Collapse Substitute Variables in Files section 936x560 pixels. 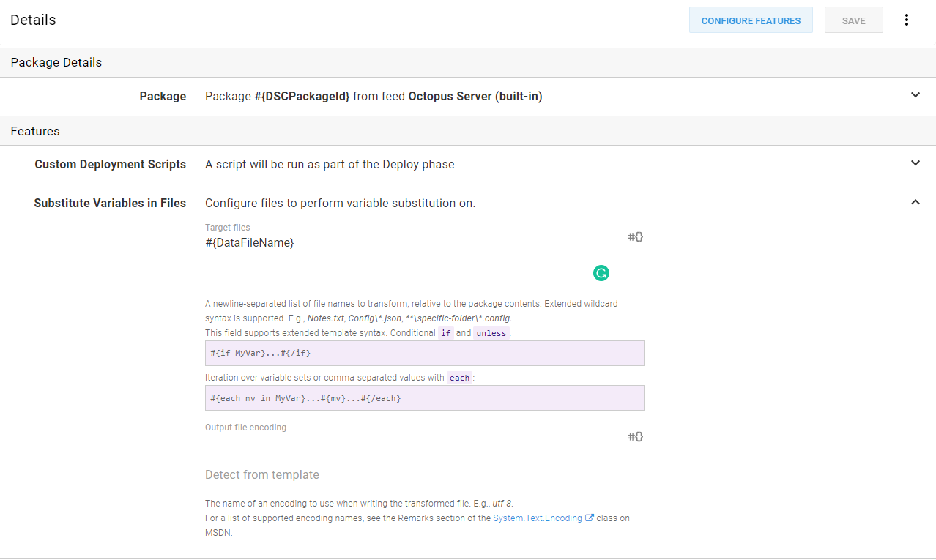point(915,202)
